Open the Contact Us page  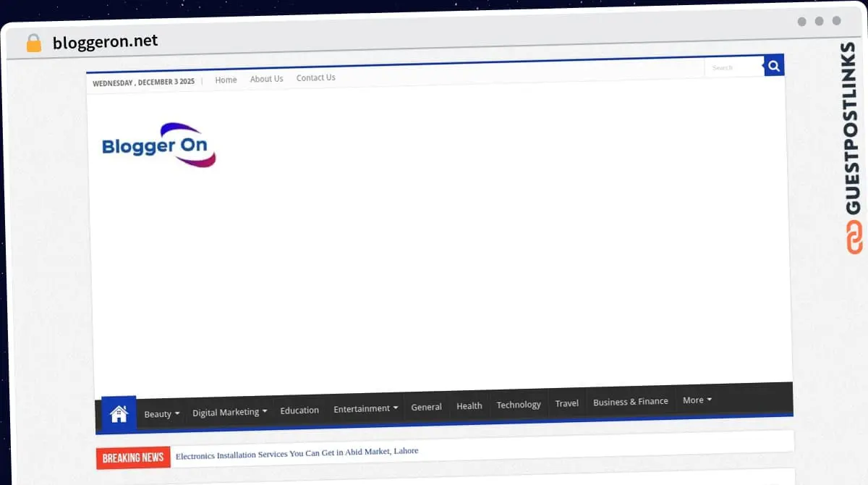[315, 77]
